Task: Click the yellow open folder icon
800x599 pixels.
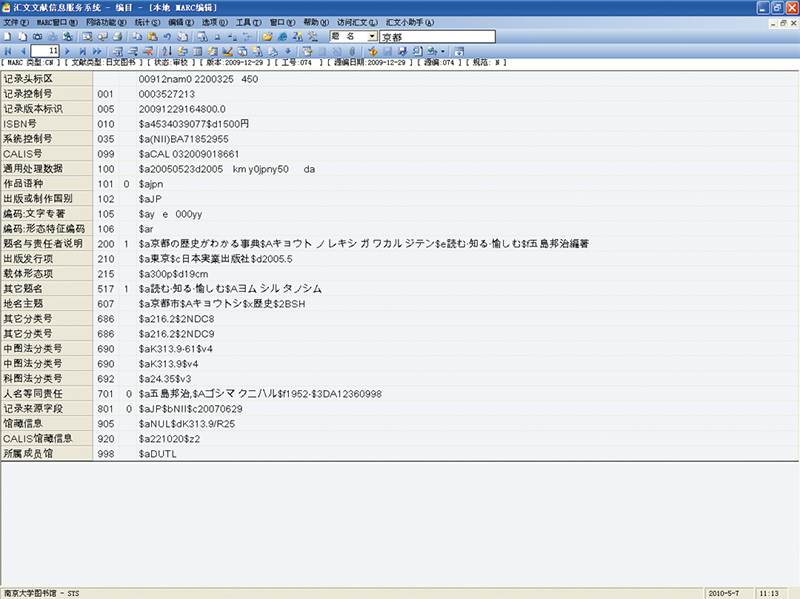Action: tap(267, 37)
